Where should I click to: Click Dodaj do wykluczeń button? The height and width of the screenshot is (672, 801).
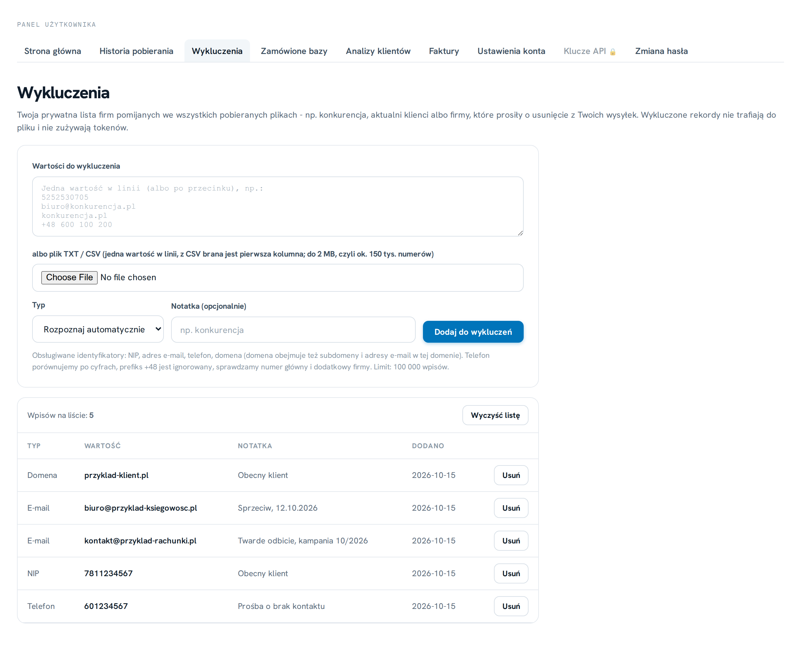point(473,332)
